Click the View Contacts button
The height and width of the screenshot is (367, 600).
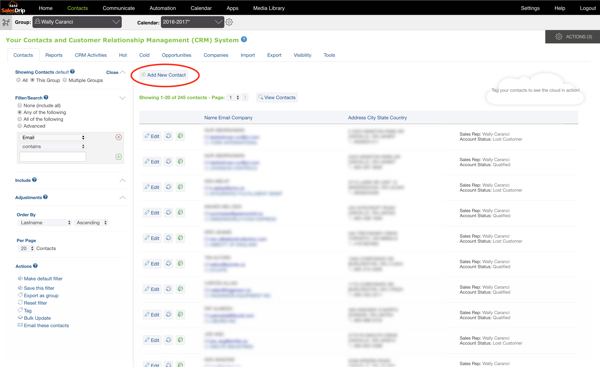coord(277,98)
